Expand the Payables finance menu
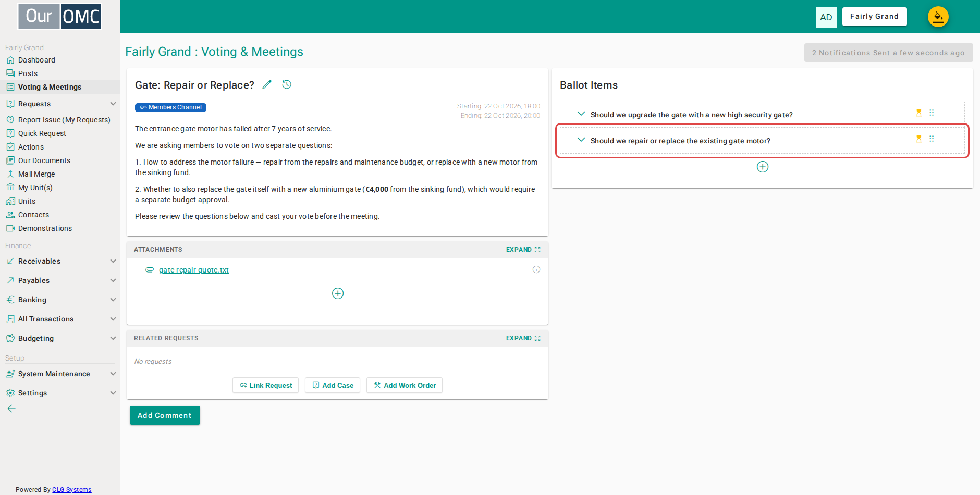 pyautogui.click(x=113, y=280)
